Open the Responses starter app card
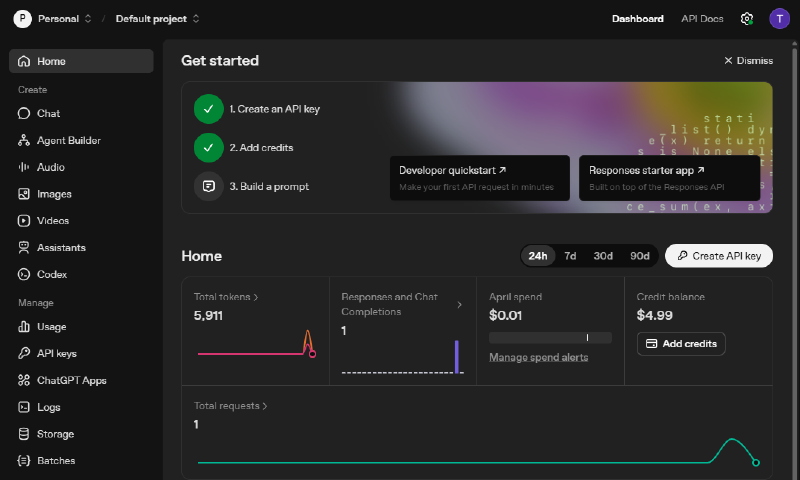 coord(669,178)
